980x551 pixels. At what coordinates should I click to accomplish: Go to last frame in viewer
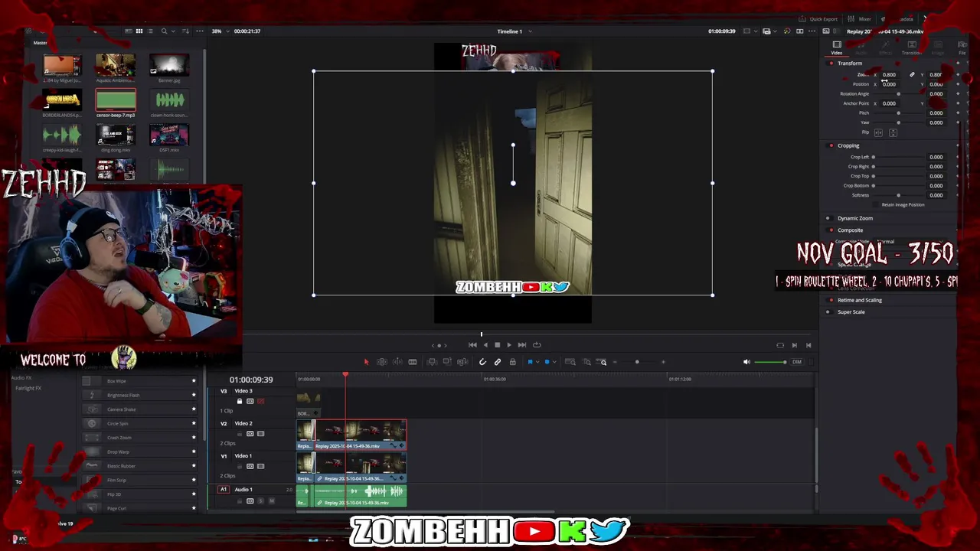click(522, 345)
